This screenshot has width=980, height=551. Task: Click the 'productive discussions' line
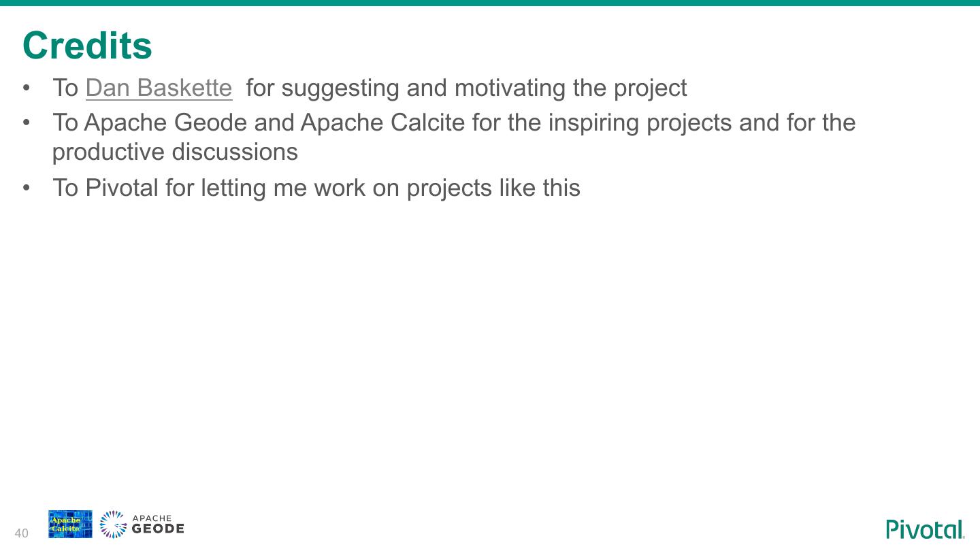coord(175,152)
